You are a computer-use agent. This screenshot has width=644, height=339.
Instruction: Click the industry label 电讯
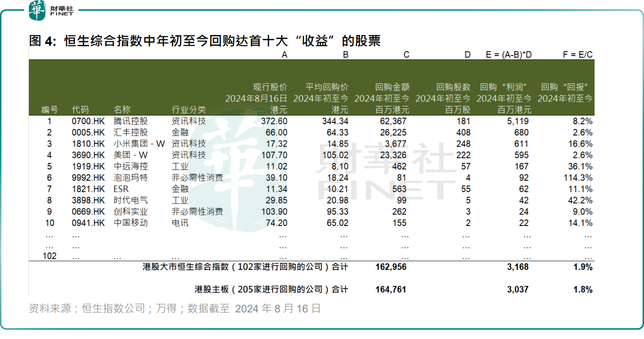[180, 223]
